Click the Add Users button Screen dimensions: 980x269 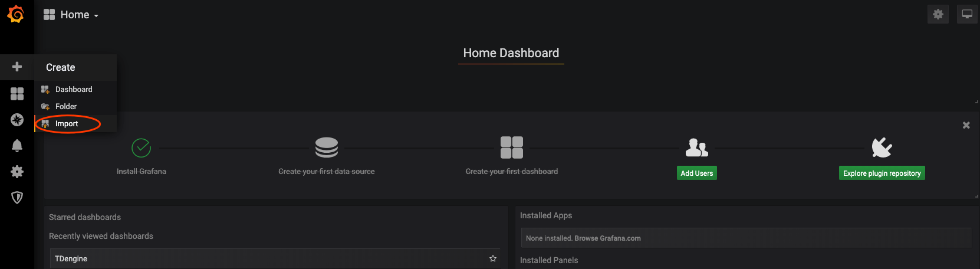[696, 173]
